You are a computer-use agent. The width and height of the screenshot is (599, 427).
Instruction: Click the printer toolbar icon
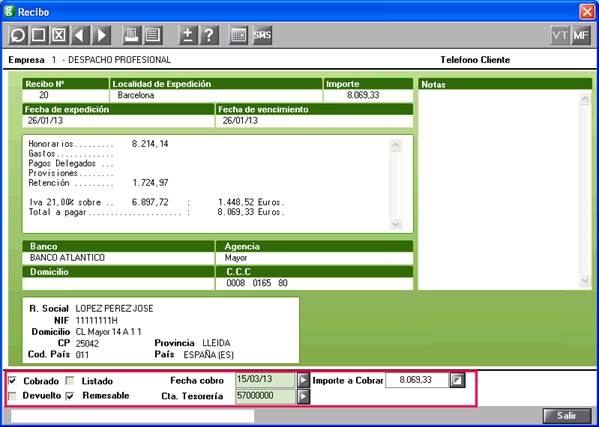click(x=131, y=36)
